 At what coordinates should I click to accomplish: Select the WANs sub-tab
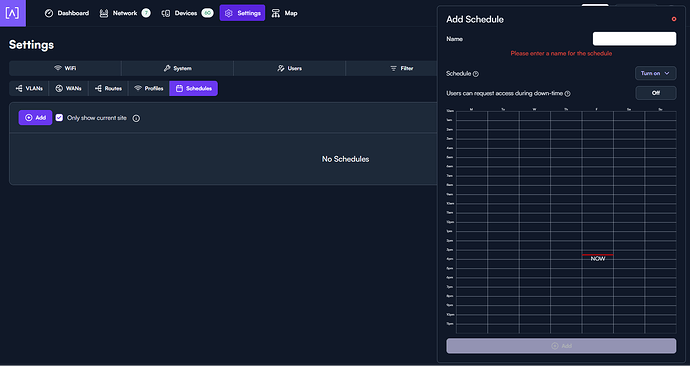pyautogui.click(x=68, y=88)
